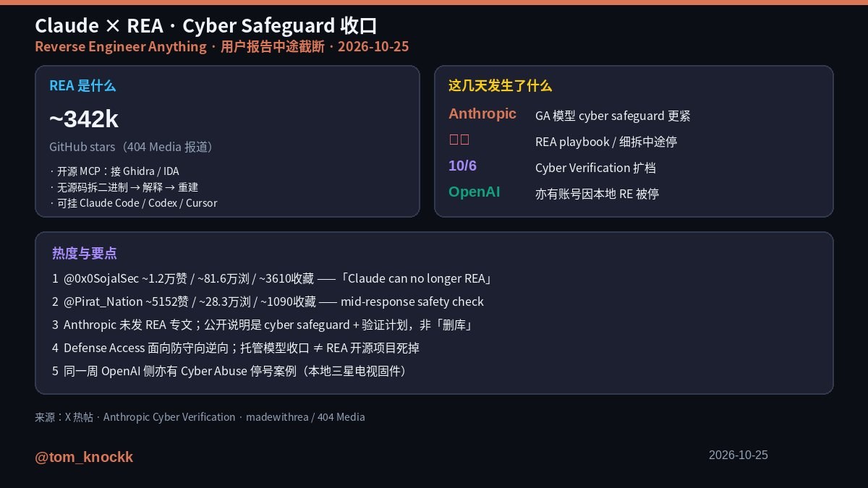The height and width of the screenshot is (488, 868).
Task: Click the @tom_knockk handle in the footer
Action: 84,457
